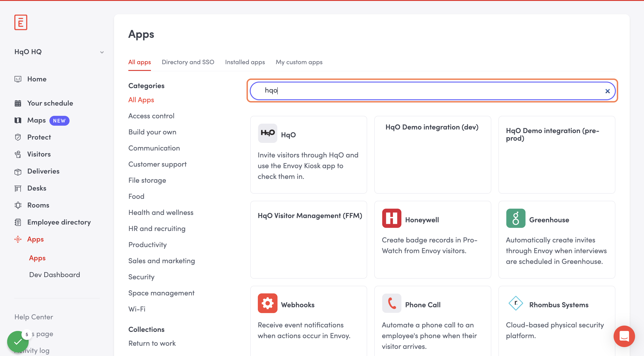Open the Dev Dashboard link
644x356 pixels.
pyautogui.click(x=55, y=275)
